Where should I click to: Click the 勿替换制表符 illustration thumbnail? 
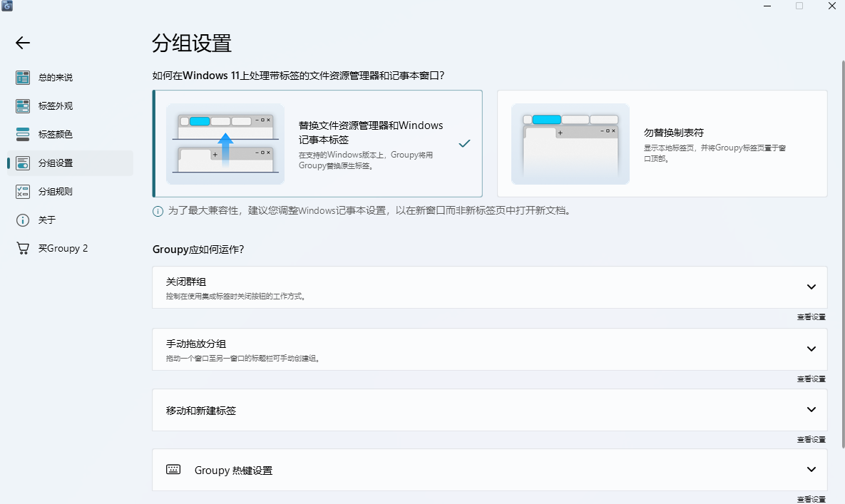pos(570,144)
